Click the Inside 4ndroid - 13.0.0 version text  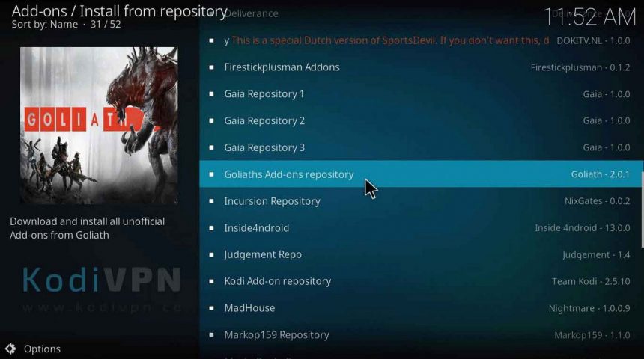pos(583,227)
